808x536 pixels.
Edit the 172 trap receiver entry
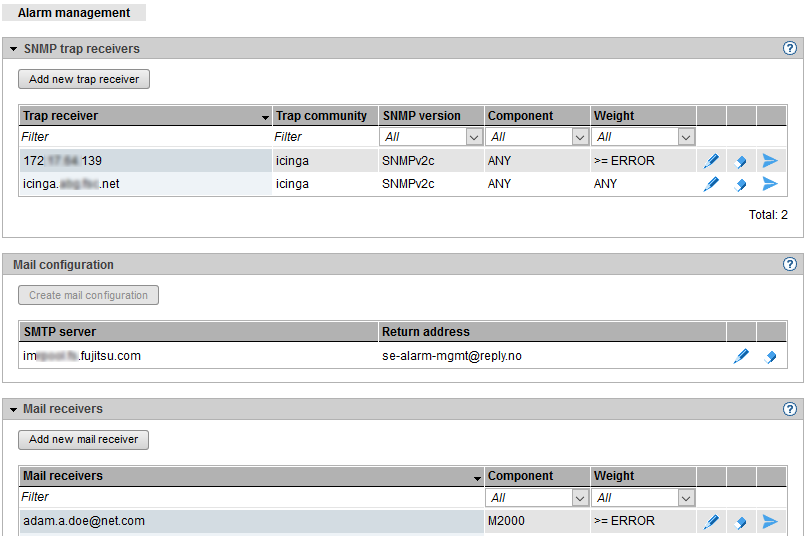(711, 160)
